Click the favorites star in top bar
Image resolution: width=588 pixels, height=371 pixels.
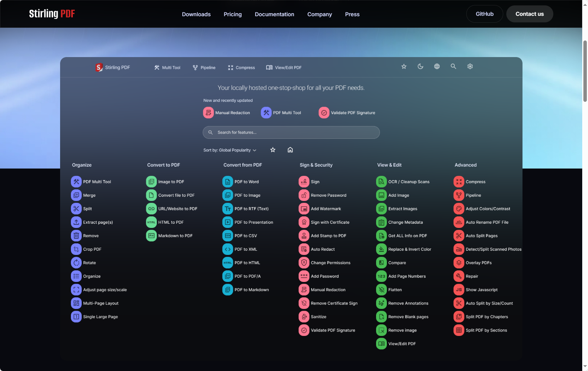coord(404,66)
